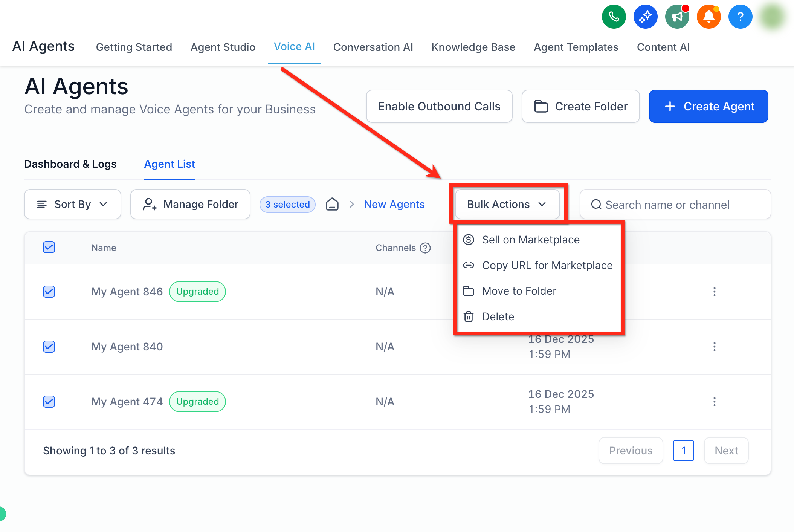This screenshot has height=532, width=794.
Task: Click the My Agent 846 name
Action: click(127, 292)
